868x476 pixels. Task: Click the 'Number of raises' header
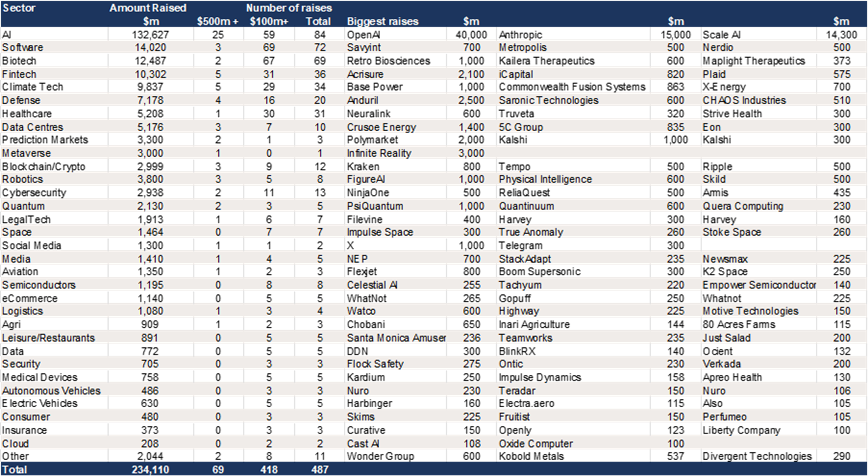(289, 8)
